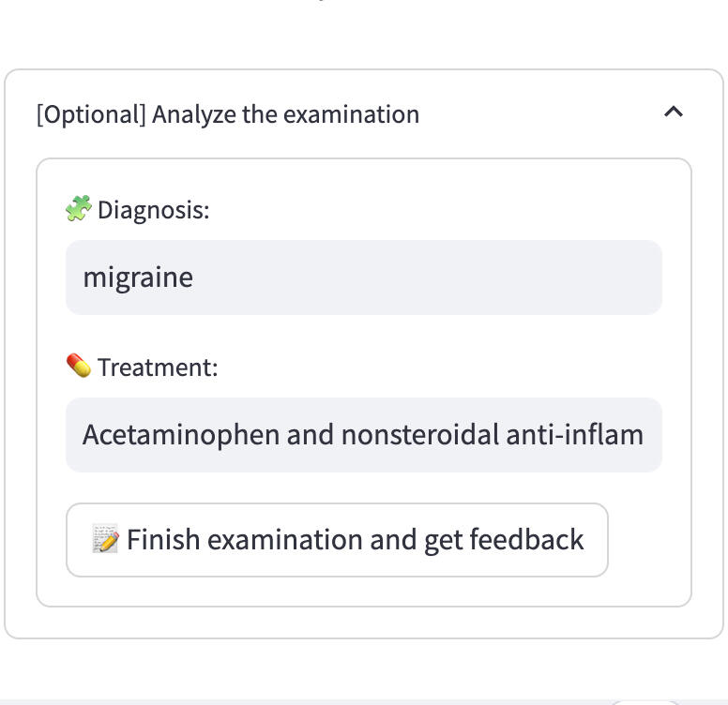Click the word "Finish" on the feedback button

pyautogui.click(x=163, y=540)
